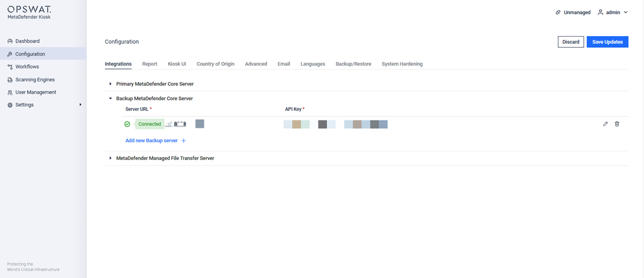This screenshot has height=278, width=644.
Task: Expand MetaDefender Managed File Transfer Server
Action: pyautogui.click(x=110, y=158)
